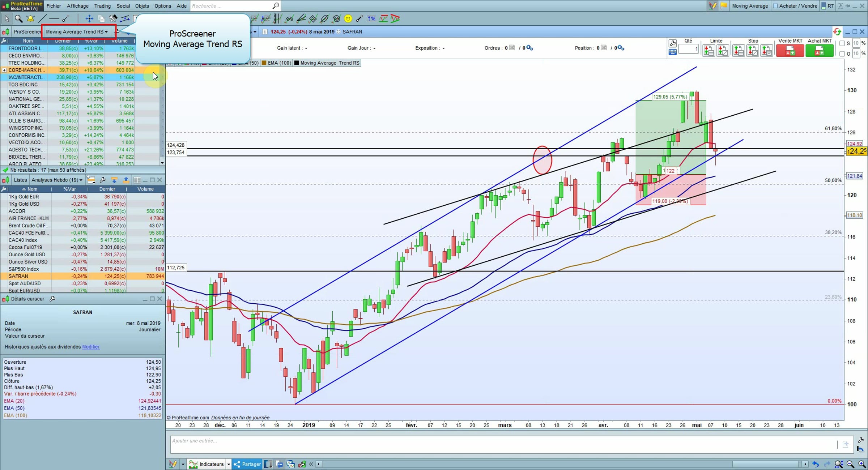Screen dimensions: 868x470
Task: Open the Analyses Hebdo (19) list dropdown
Action: [57, 180]
